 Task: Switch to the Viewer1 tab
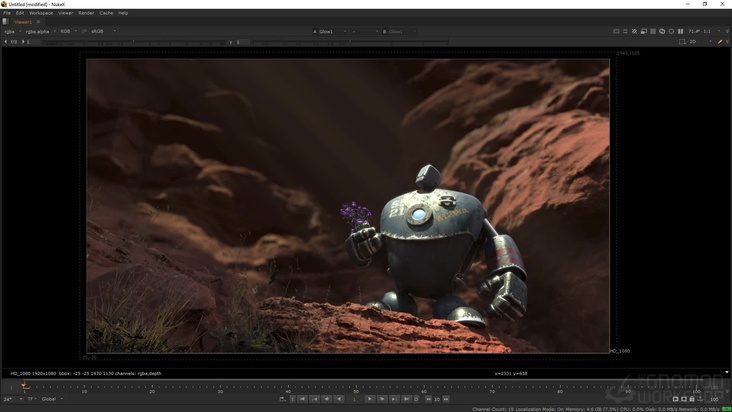click(23, 22)
